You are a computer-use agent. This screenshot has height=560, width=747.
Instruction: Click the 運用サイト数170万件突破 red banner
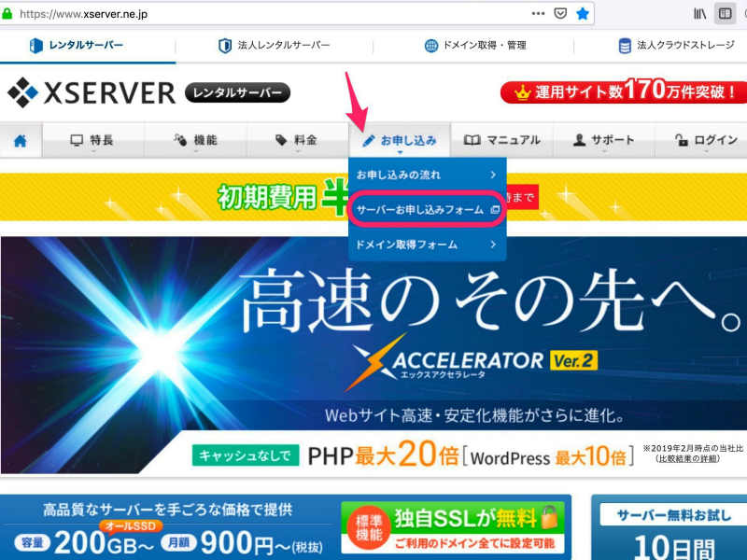coord(624,91)
